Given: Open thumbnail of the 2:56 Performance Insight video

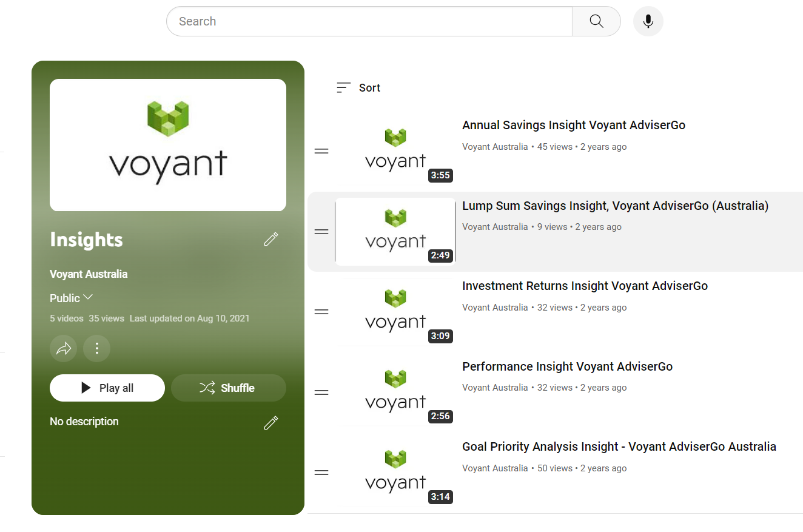Looking at the screenshot, I should [395, 392].
